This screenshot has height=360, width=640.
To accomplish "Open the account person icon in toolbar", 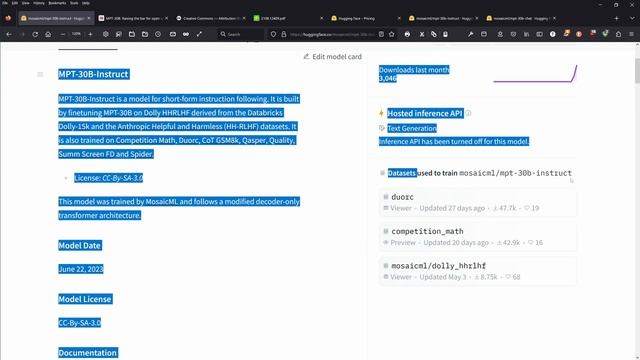I will 500,34.
